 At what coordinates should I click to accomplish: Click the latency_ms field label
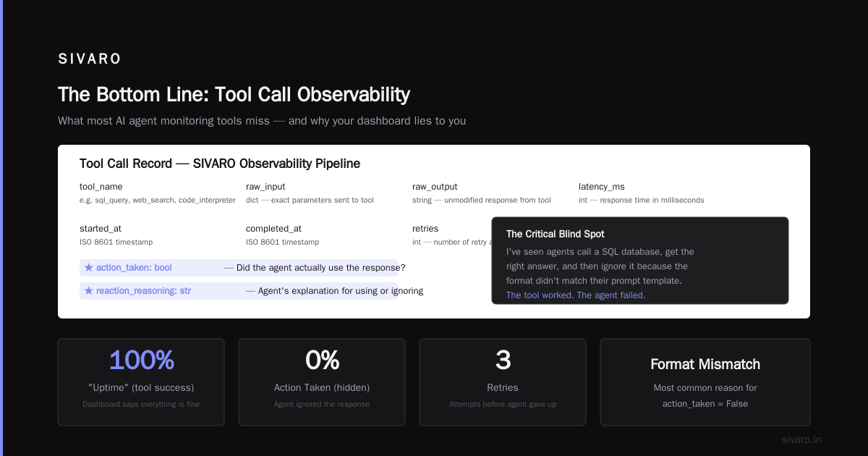click(x=601, y=187)
